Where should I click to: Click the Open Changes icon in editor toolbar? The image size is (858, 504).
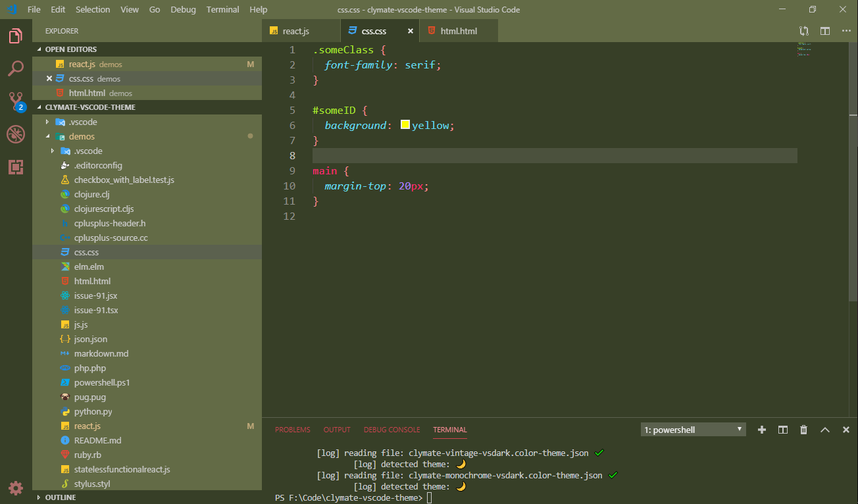tap(804, 31)
